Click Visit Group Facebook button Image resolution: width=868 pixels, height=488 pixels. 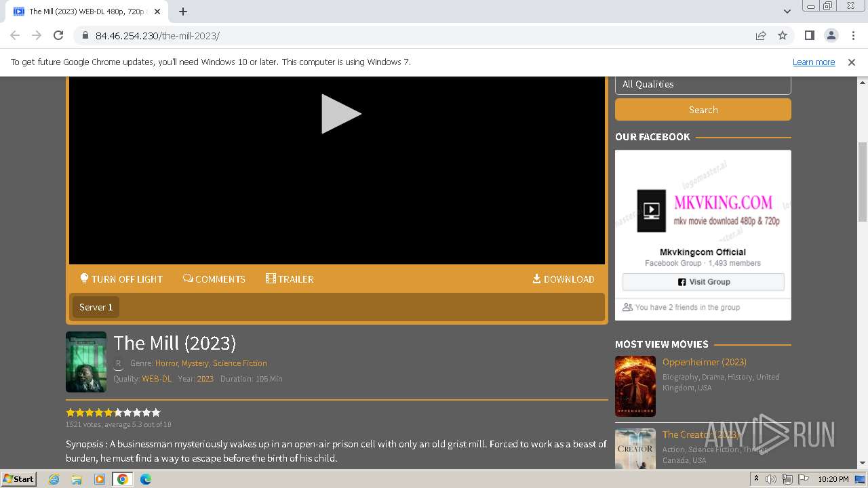pos(703,282)
